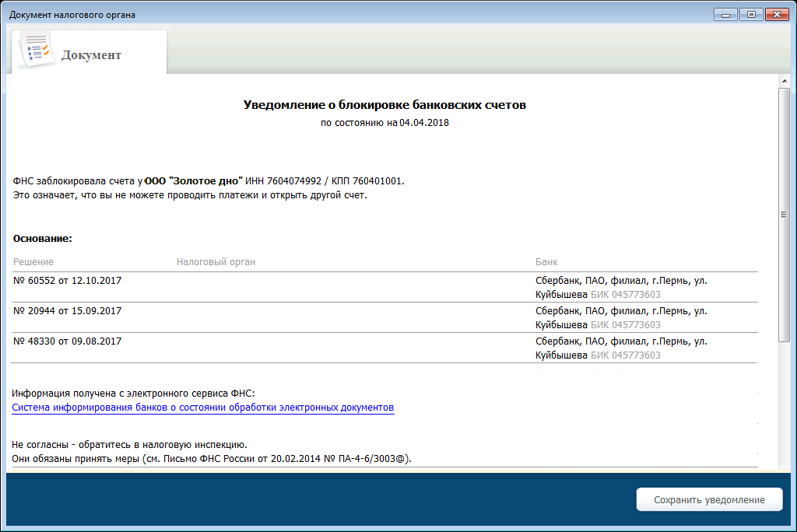Click the ИНН 7604074992 text

[283, 181]
